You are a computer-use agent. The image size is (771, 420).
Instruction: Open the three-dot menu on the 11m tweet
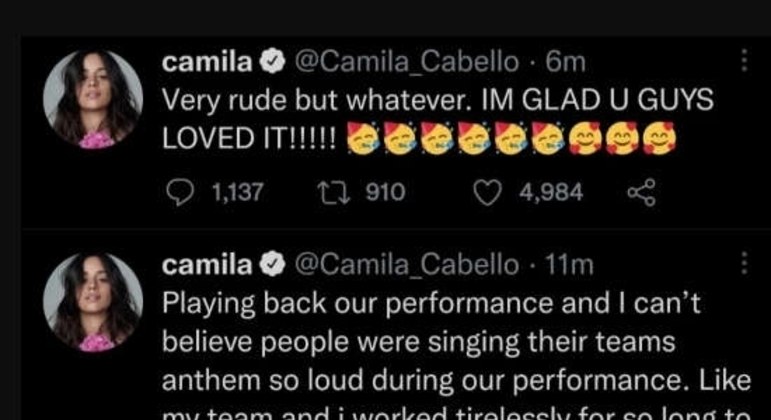point(744,263)
